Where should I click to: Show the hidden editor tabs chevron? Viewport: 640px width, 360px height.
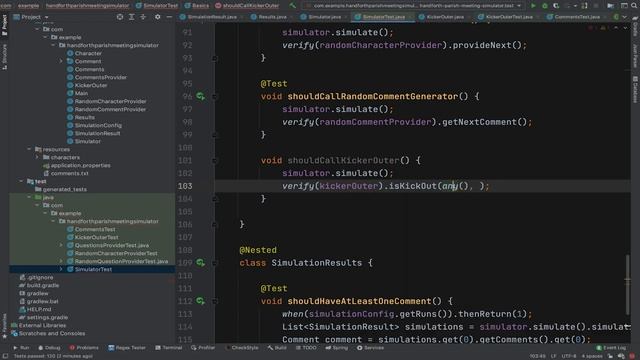624,17
